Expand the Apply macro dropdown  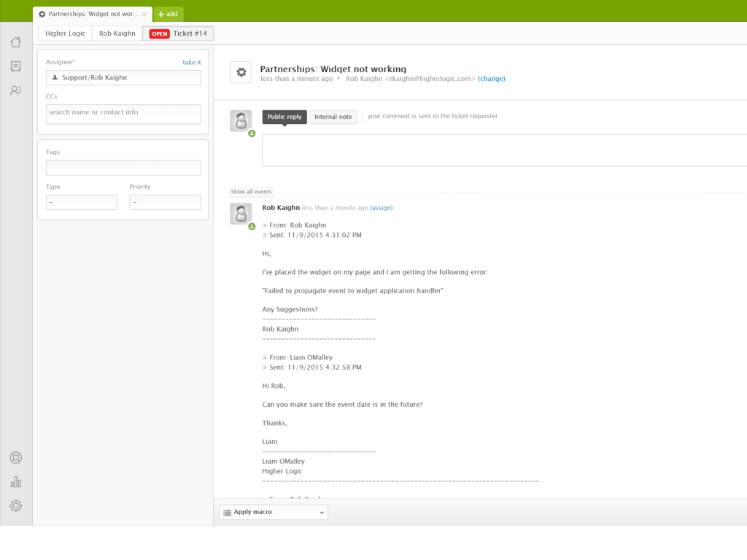(x=274, y=512)
